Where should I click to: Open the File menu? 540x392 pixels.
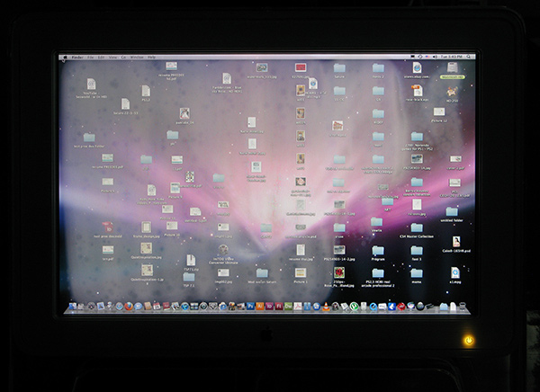(90, 58)
